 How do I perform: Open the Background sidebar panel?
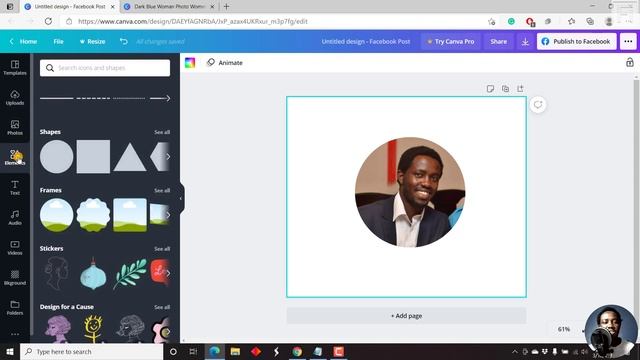(x=15, y=278)
